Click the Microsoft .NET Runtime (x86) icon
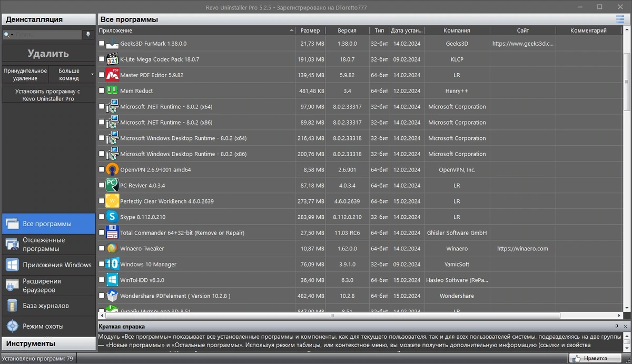This screenshot has width=632, height=364. pos(112,123)
